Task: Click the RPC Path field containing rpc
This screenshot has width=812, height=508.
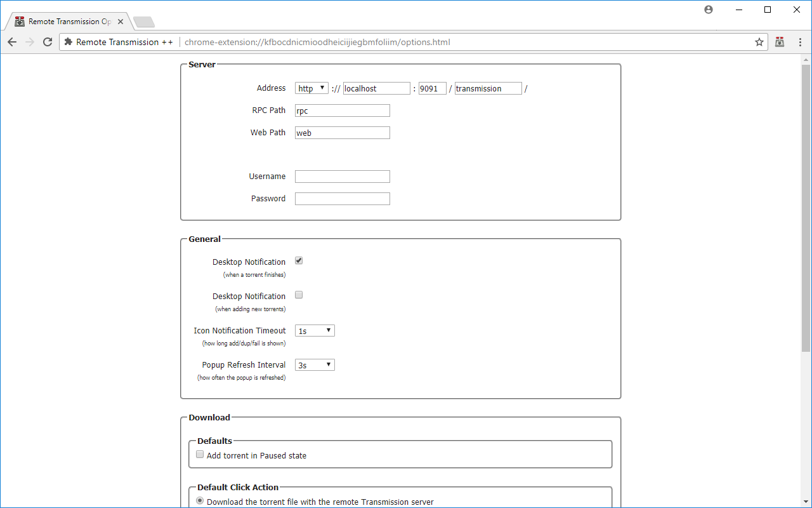Action: (343, 110)
